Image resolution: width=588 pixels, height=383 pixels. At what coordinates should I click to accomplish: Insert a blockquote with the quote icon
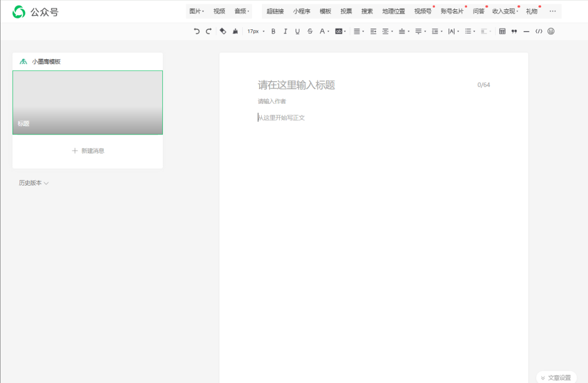click(x=514, y=32)
